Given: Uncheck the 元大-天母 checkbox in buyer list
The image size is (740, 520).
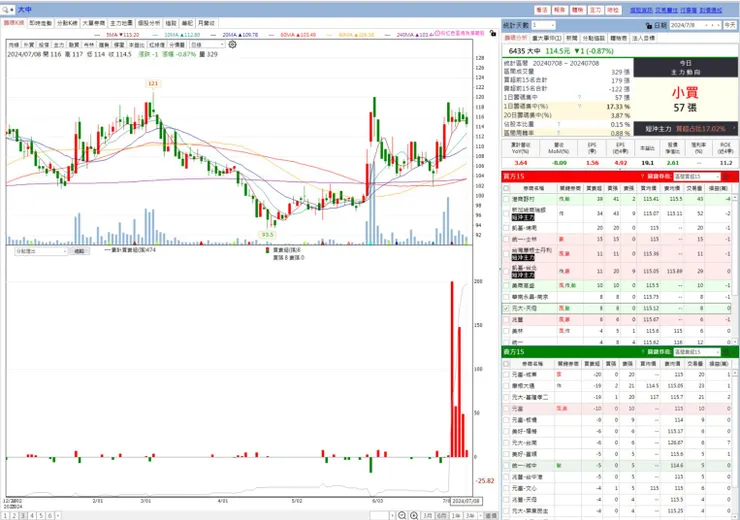Looking at the screenshot, I should [506, 308].
